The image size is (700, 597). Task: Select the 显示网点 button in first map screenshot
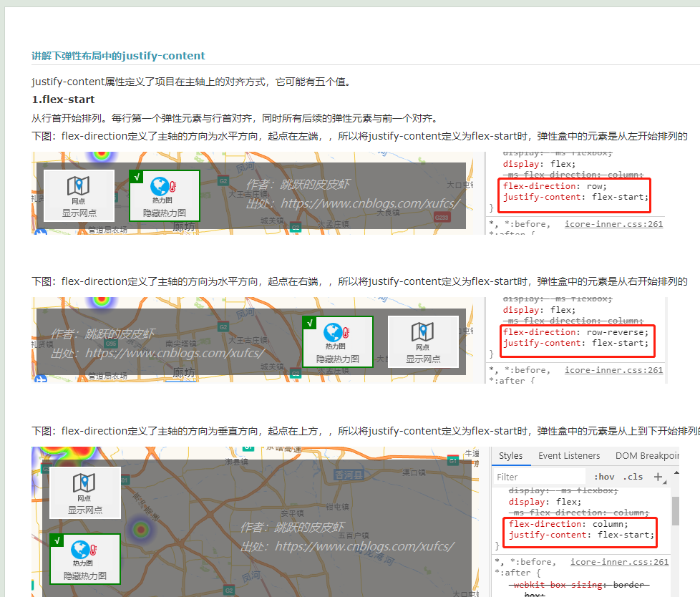[79, 195]
